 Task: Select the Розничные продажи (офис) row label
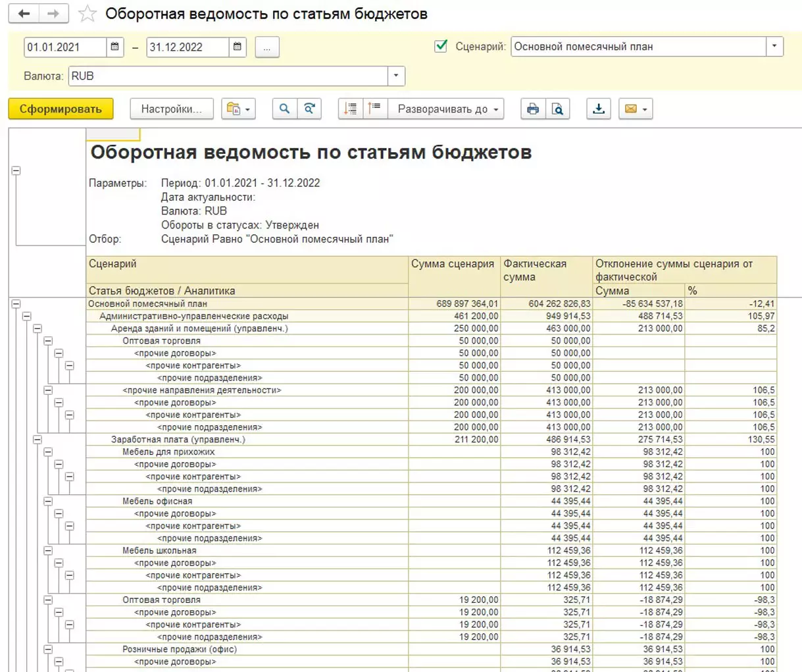180,650
